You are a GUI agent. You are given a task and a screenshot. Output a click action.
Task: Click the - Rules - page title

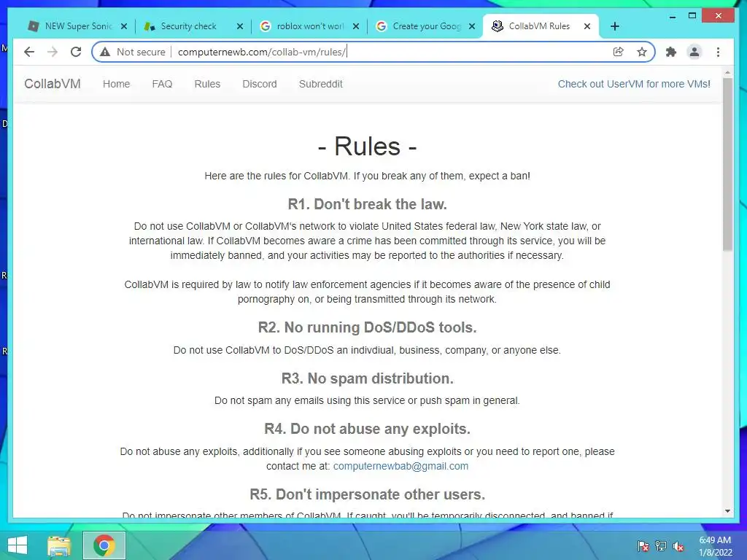tap(368, 146)
